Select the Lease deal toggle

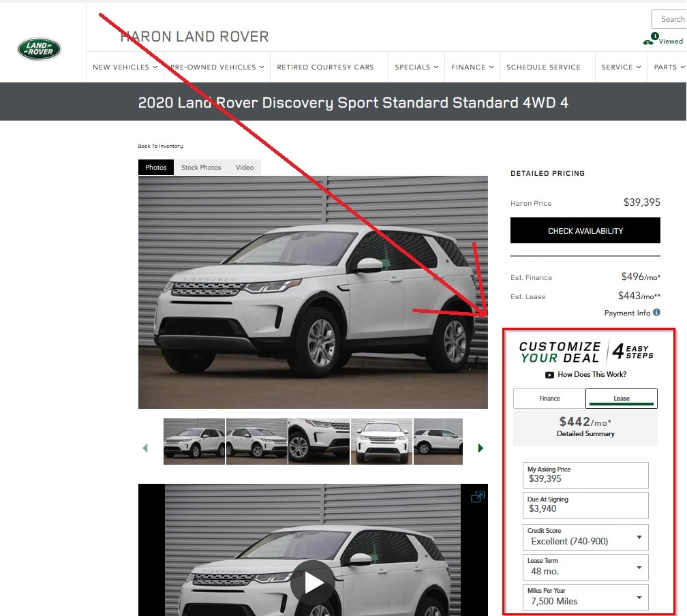point(622,398)
